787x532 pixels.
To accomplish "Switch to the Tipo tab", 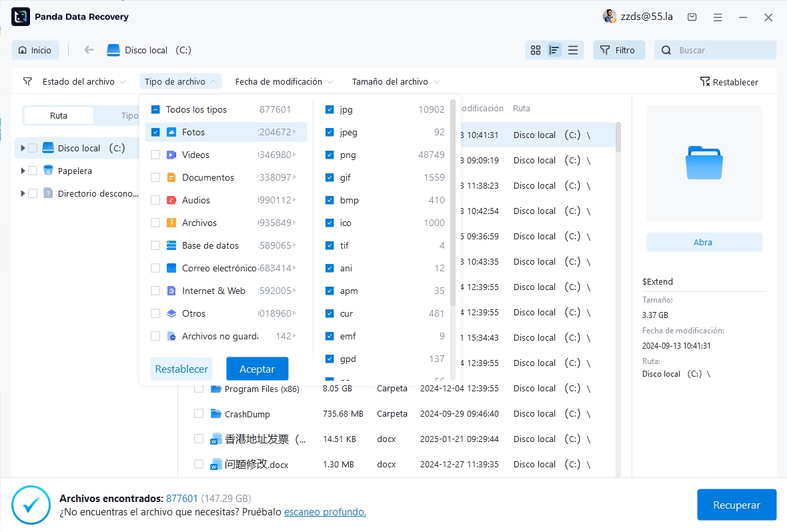I will (x=129, y=115).
